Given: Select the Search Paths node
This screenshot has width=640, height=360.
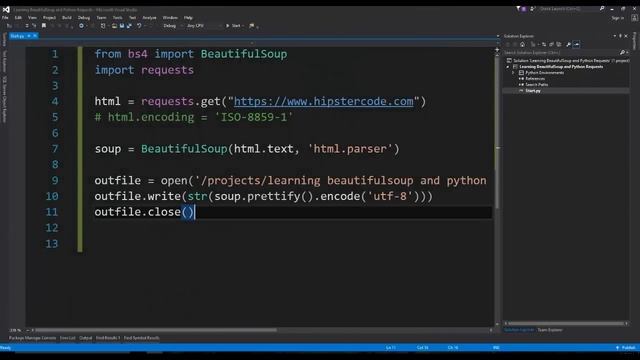Looking at the screenshot, I should point(536,84).
